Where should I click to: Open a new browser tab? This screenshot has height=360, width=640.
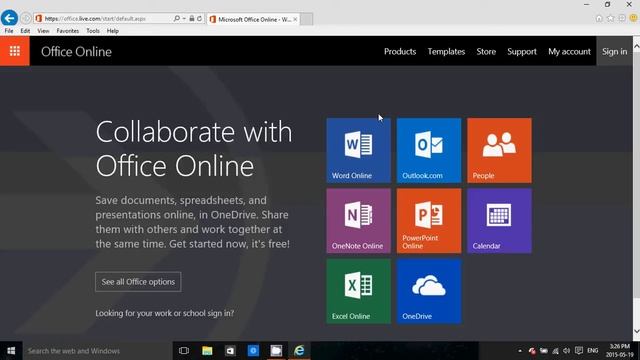[307, 19]
